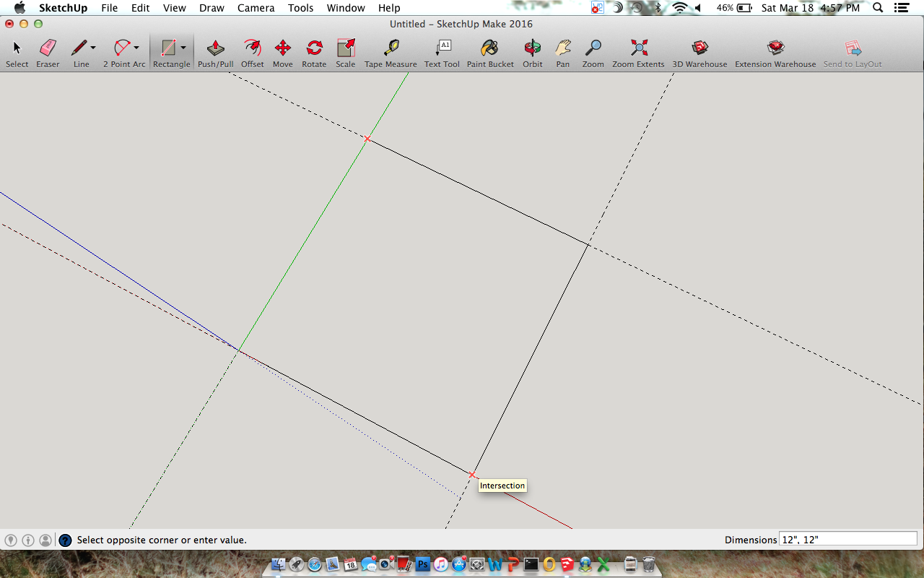
Task: Click the date and time display
Action: click(810, 8)
